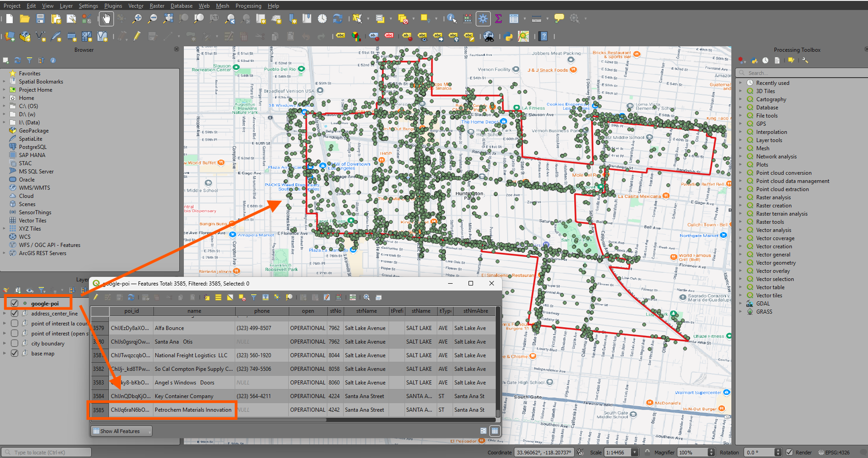Click the Zoom Full extent icon

pyautogui.click(x=168, y=19)
